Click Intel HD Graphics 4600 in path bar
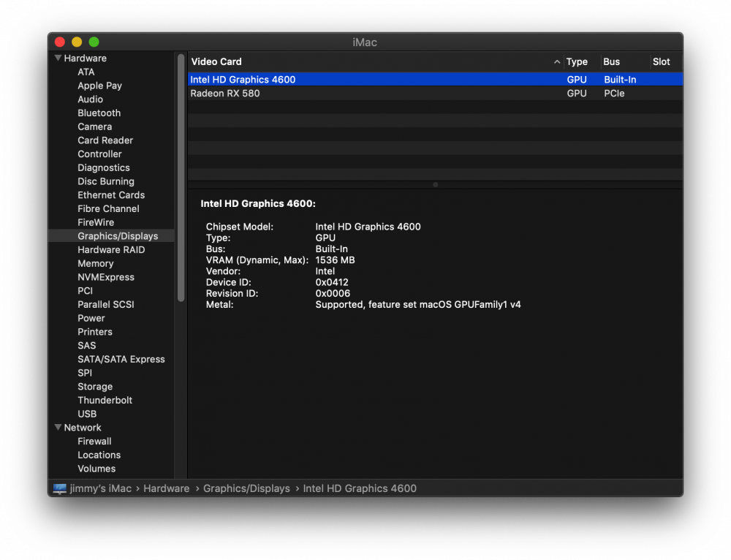 tap(360, 488)
